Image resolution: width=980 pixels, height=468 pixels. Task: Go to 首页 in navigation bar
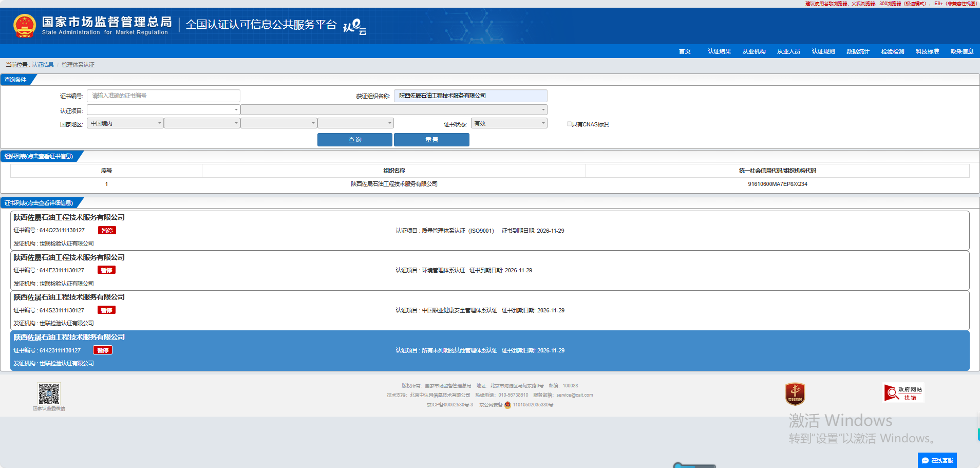[685, 51]
